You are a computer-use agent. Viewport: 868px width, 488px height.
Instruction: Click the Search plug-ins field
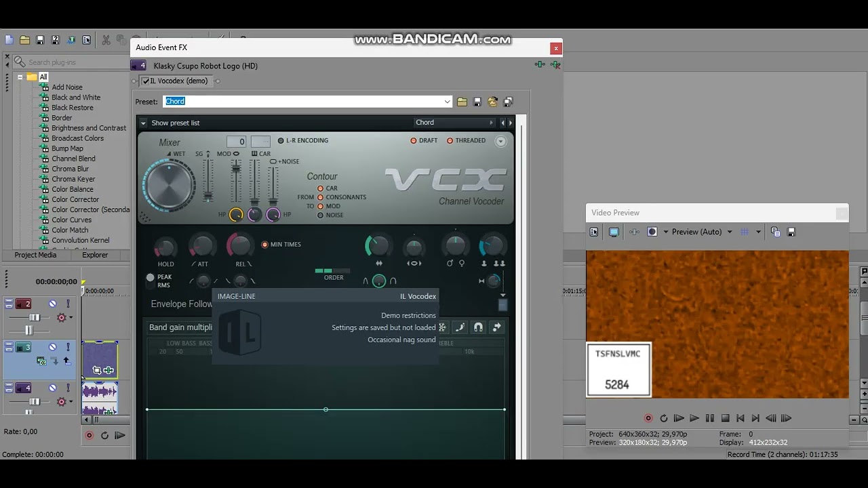point(71,62)
